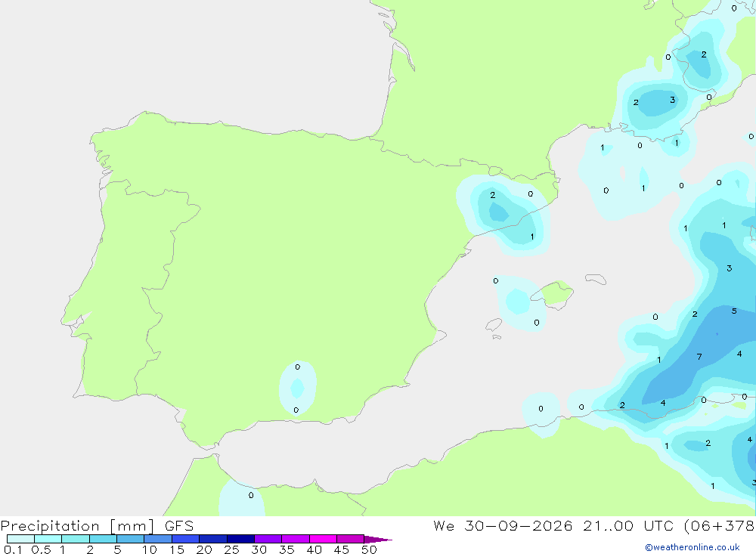Click the 'We 30-09-2026' date text

coord(503,525)
